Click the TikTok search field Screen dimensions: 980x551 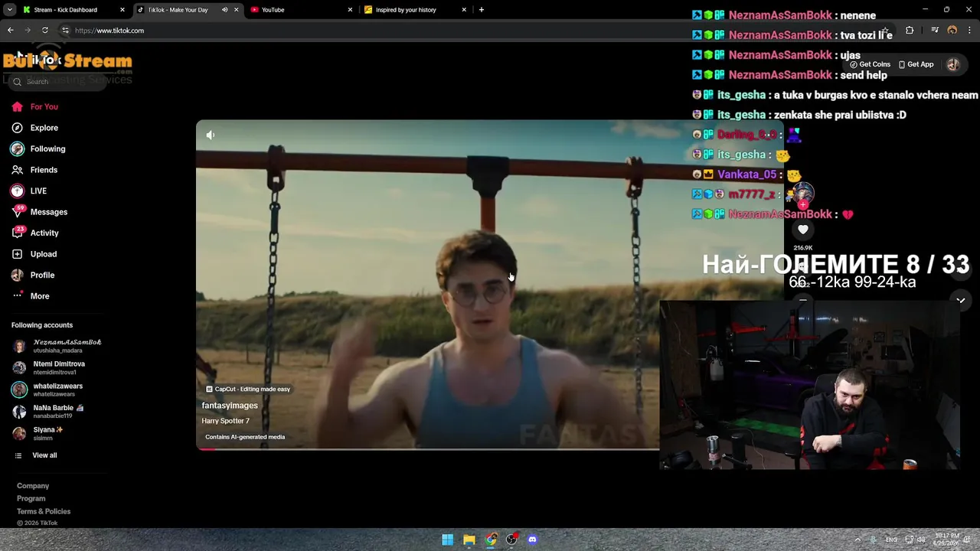(x=57, y=81)
